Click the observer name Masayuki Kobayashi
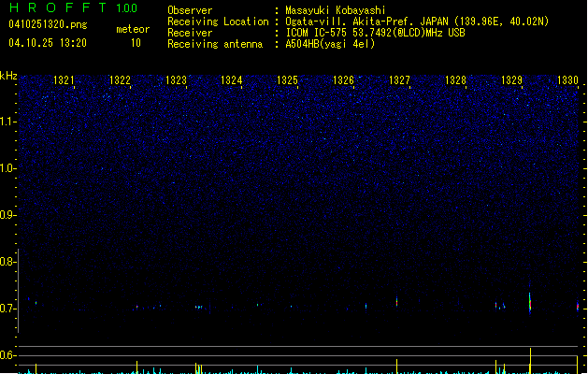 [336, 10]
